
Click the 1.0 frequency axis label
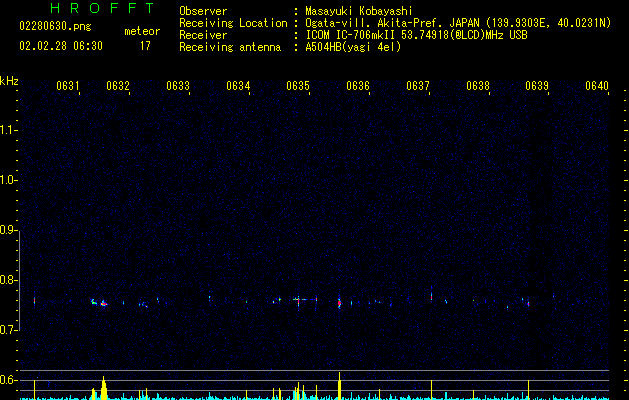click(8, 180)
